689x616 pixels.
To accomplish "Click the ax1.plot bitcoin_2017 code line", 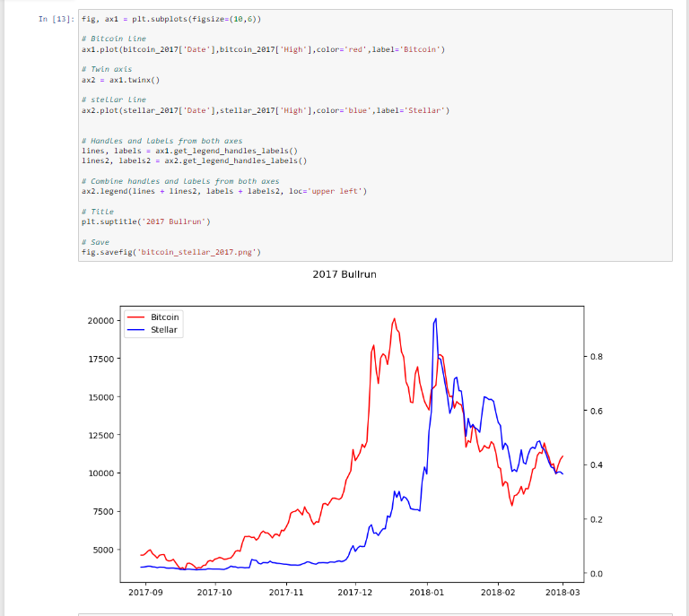I will coord(263,49).
